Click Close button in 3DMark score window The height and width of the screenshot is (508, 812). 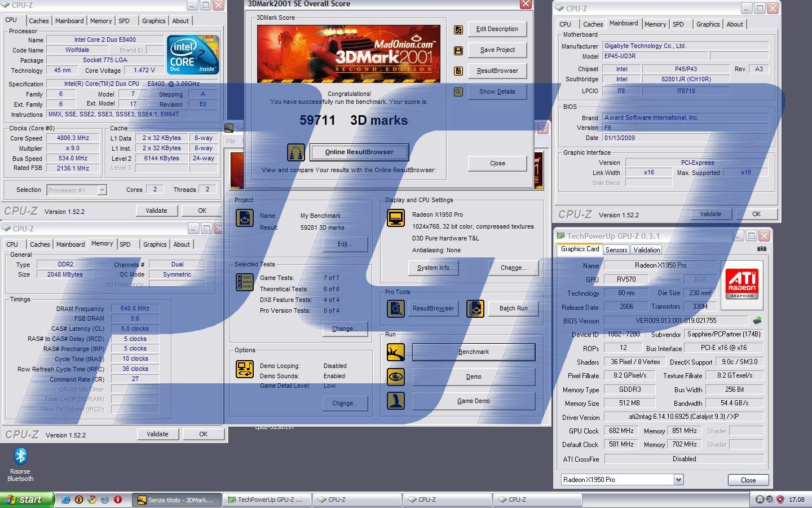(497, 164)
